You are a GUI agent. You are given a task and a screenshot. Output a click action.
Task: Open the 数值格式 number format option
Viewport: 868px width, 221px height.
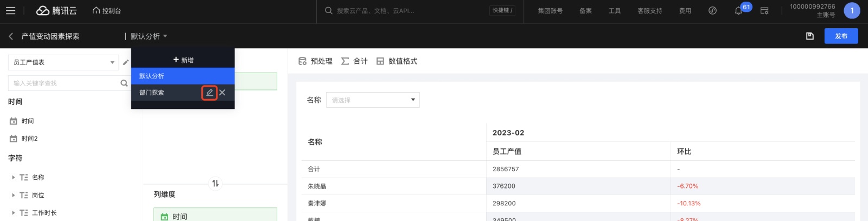397,61
